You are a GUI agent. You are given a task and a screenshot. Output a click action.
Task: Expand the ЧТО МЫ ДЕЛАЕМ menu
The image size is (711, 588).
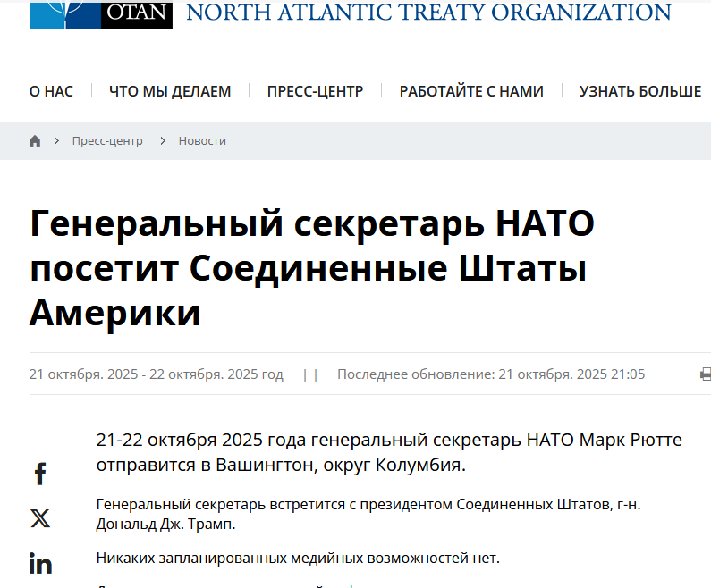[x=170, y=91]
